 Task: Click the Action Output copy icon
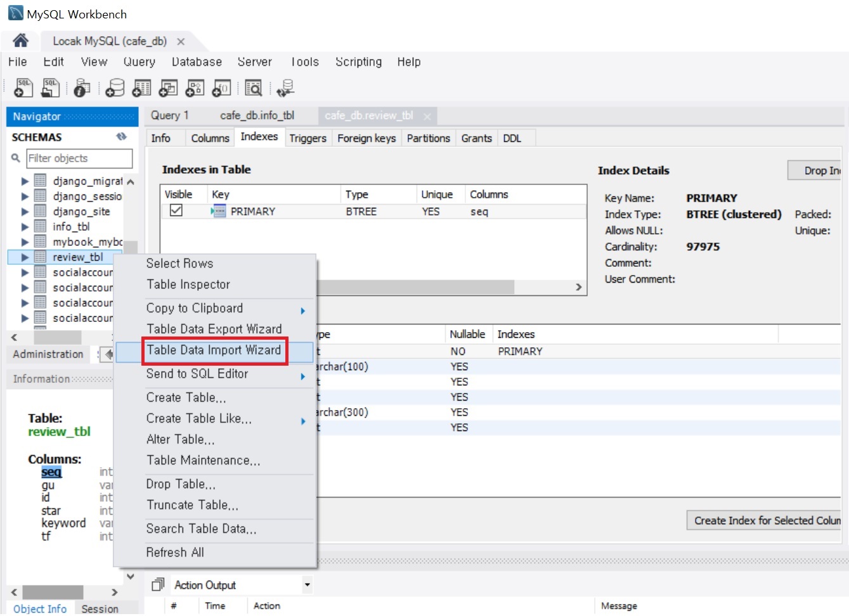(x=159, y=584)
